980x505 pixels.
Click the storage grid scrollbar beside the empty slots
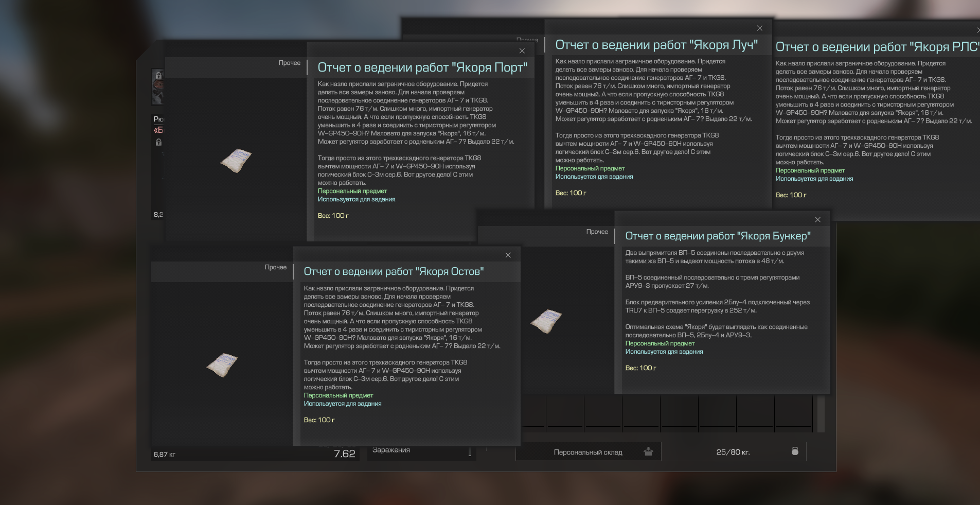tap(821, 413)
